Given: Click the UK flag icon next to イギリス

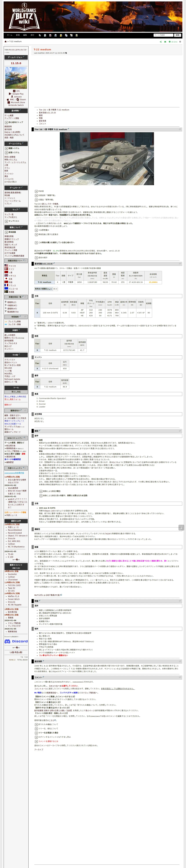Looking at the screenshot, I should (x=6, y=275).
